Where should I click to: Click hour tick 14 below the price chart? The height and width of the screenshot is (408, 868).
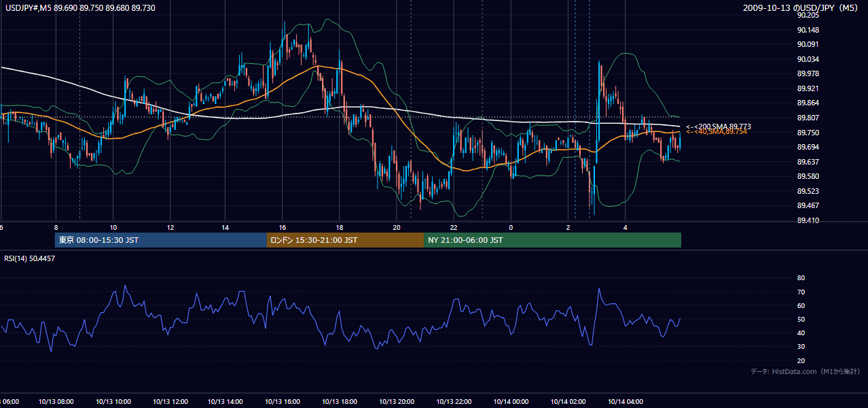coord(225,228)
